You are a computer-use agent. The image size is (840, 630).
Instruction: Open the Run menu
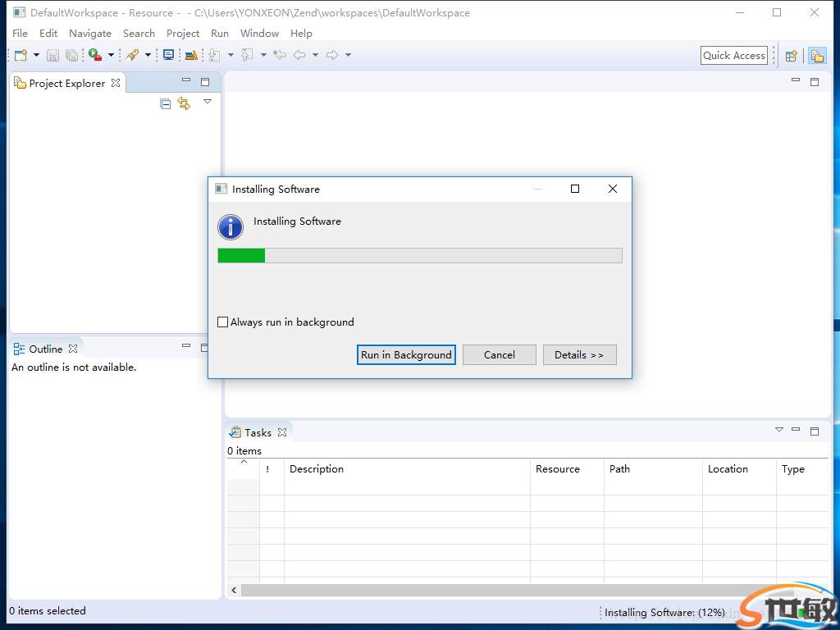(220, 33)
